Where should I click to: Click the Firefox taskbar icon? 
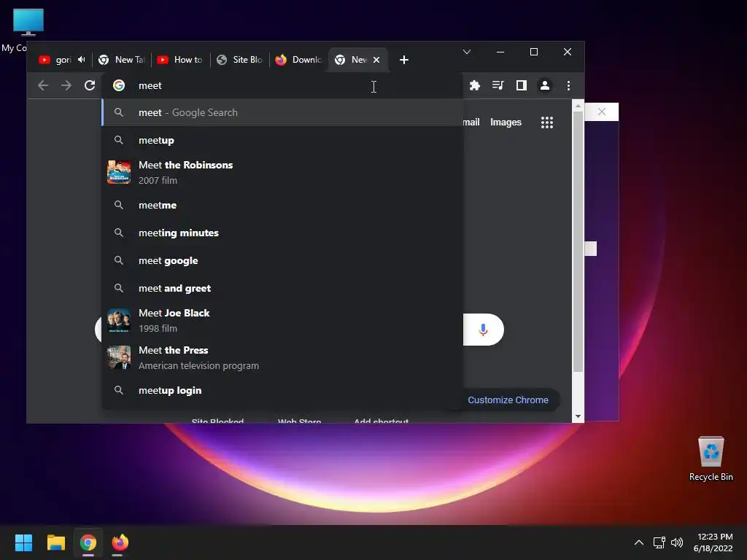120,542
